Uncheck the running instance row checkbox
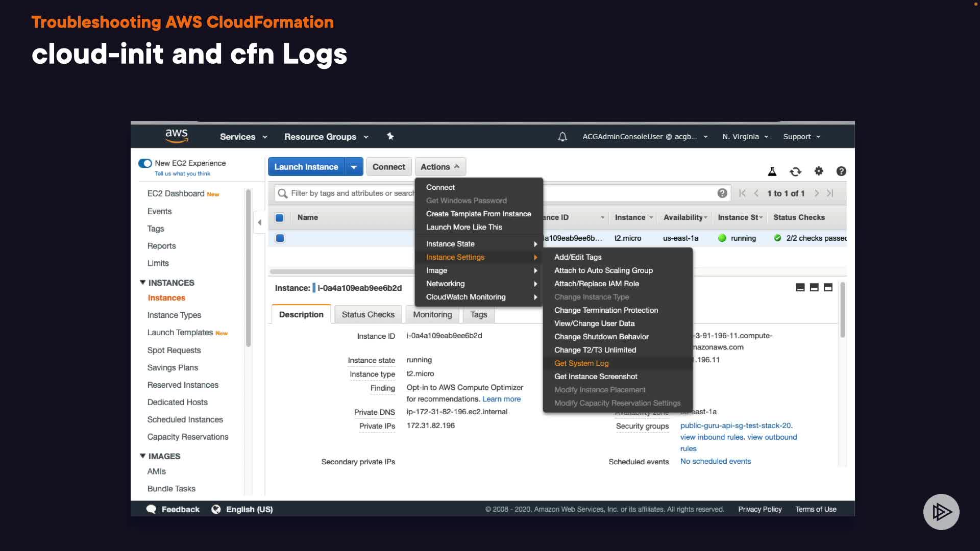The image size is (980, 551). [280, 238]
